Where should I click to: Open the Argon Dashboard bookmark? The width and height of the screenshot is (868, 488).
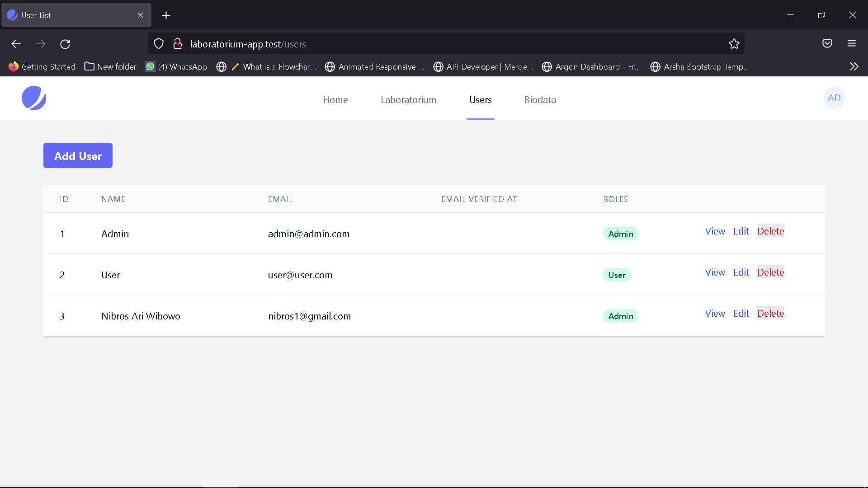pyautogui.click(x=591, y=66)
